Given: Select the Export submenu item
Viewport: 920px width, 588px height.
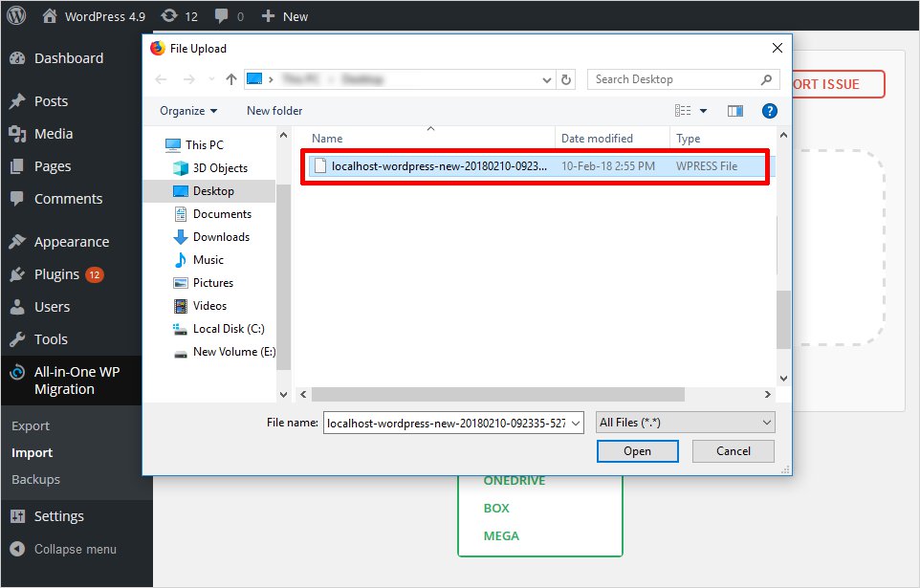Looking at the screenshot, I should coord(31,425).
